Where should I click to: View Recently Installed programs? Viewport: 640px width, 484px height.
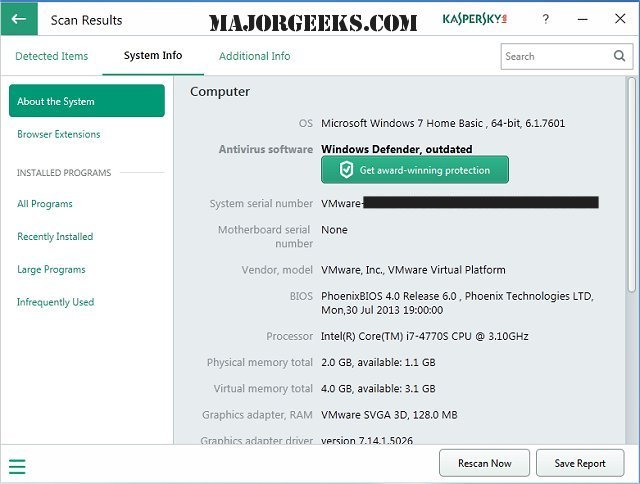tap(55, 236)
